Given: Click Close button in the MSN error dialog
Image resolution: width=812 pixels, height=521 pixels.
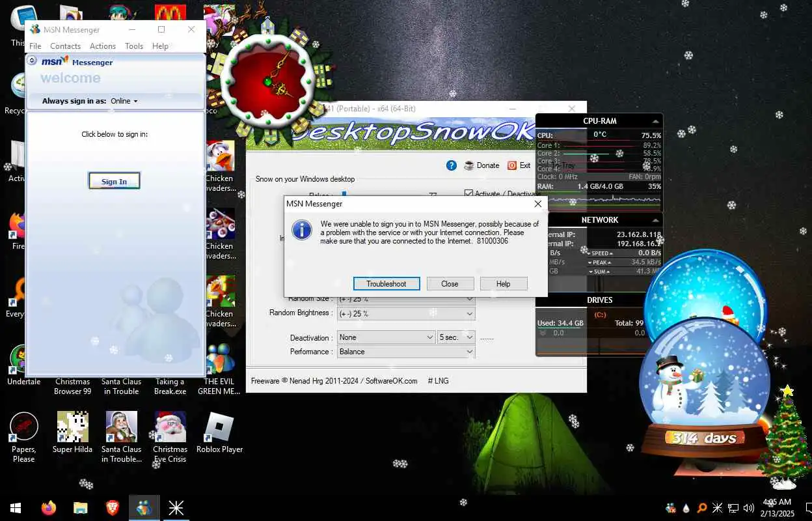Looking at the screenshot, I should [x=450, y=283].
